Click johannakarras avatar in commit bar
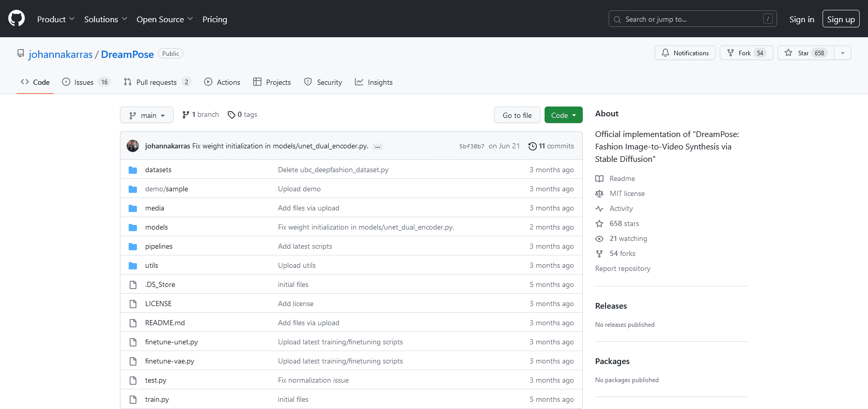This screenshot has height=409, width=868. tap(133, 146)
